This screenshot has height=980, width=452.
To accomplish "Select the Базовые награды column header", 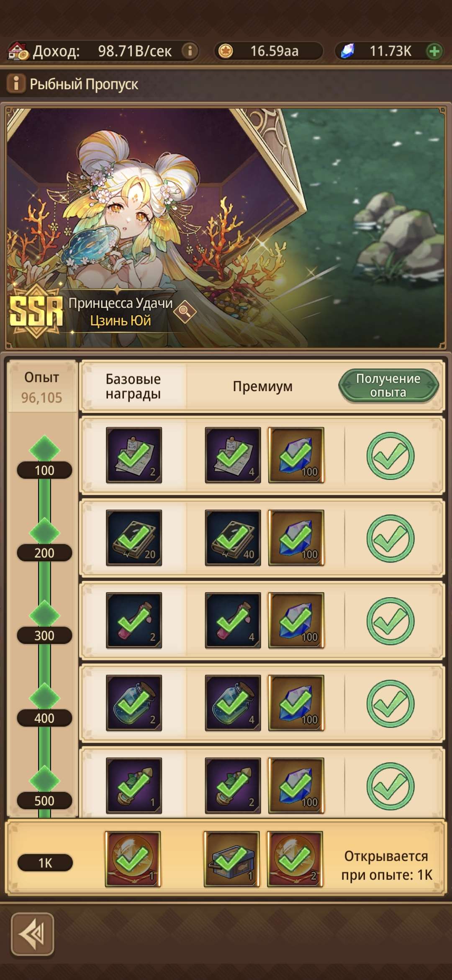I will [133, 386].
